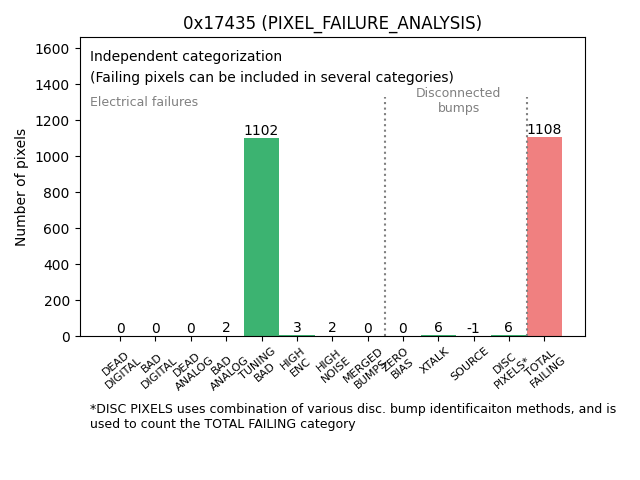Click the 1102 value label above green bar
This screenshot has width=640, height=480.
pyautogui.click(x=261, y=130)
